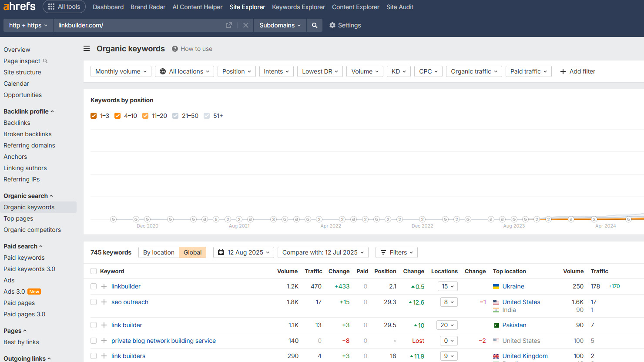Check the linkbuilder keyword row checkbox
644x362 pixels.
pos(94,286)
